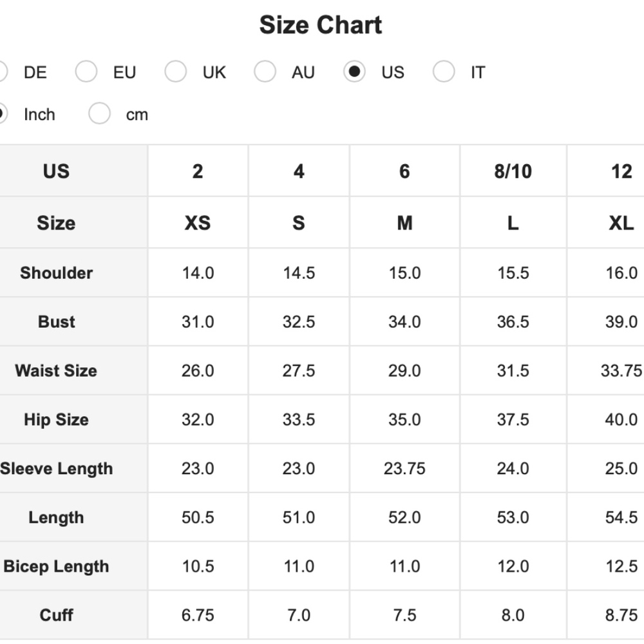Select the Inch unit option
Screen dimensions: 644x644
click(2, 115)
